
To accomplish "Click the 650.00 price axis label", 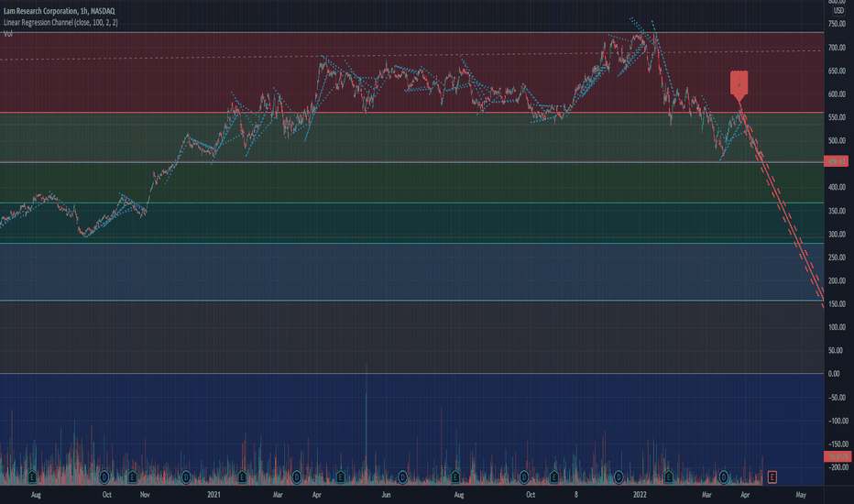I will [837, 71].
